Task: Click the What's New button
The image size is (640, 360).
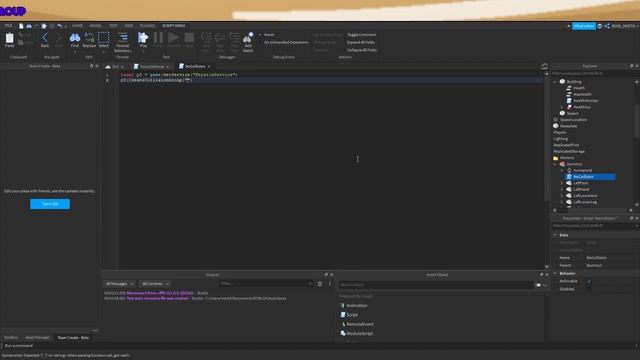Action: (584, 26)
